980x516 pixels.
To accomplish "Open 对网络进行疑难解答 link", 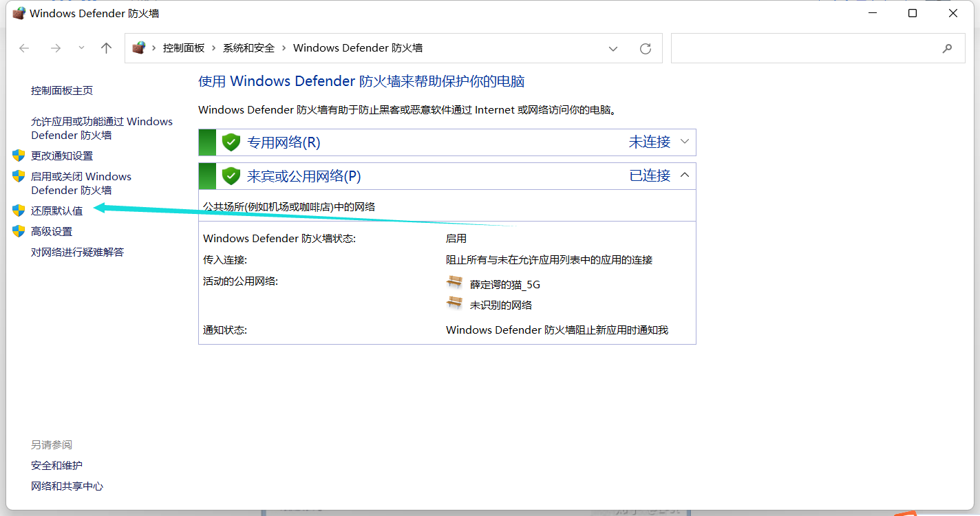I will pos(77,252).
